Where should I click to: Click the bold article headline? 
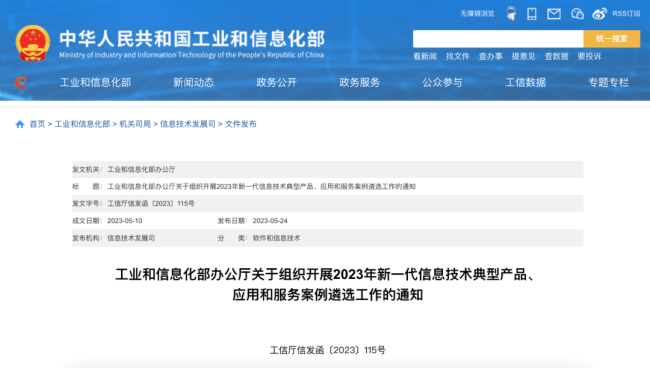coord(327,285)
